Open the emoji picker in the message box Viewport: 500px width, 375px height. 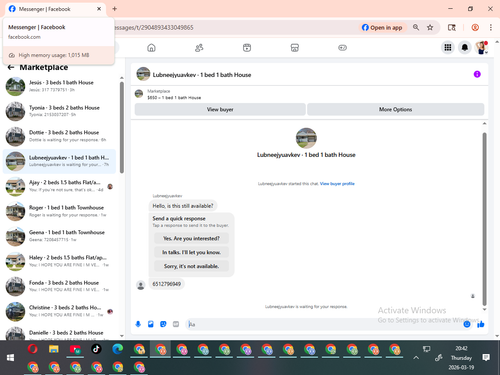pyautogui.click(x=467, y=324)
